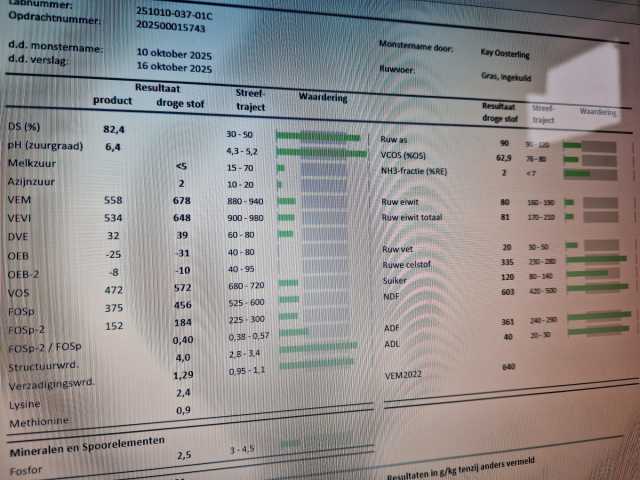Select the pH value 6,4
Image resolution: width=640 pixels, height=480 pixels.
click(x=113, y=147)
